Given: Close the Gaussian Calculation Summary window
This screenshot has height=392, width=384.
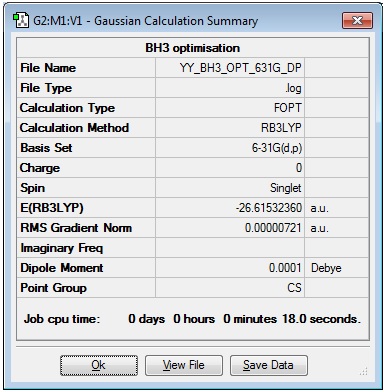Looking at the screenshot, I should coord(357,21).
